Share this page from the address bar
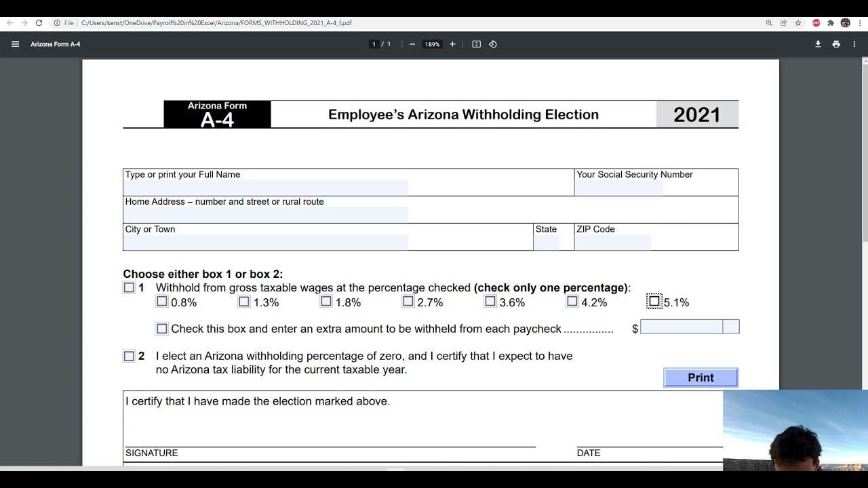The image size is (868, 488). [x=783, y=23]
